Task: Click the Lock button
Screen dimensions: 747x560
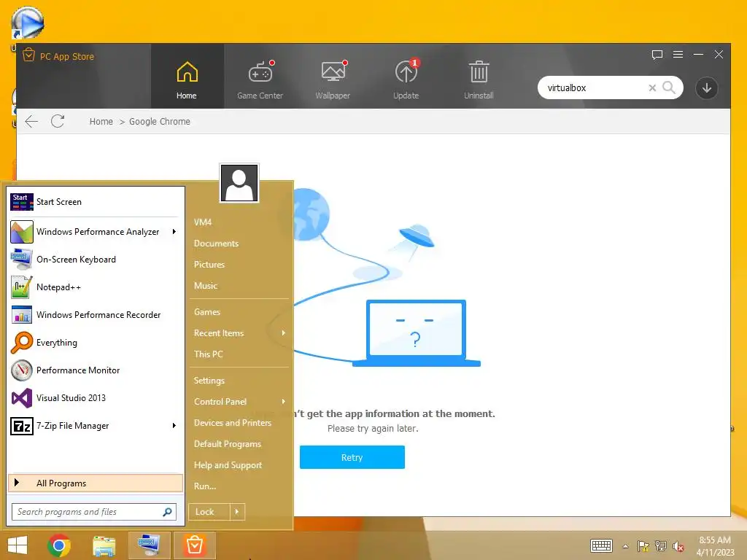Action: 209,512
